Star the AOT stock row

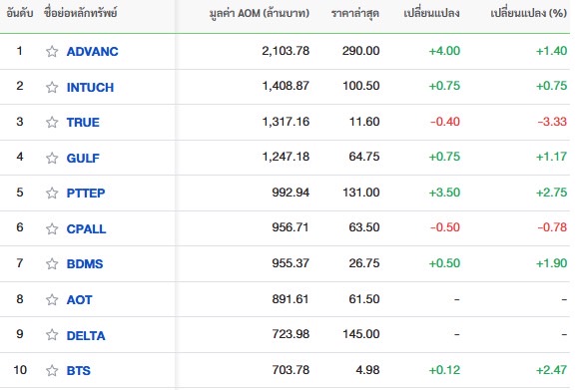(52, 299)
